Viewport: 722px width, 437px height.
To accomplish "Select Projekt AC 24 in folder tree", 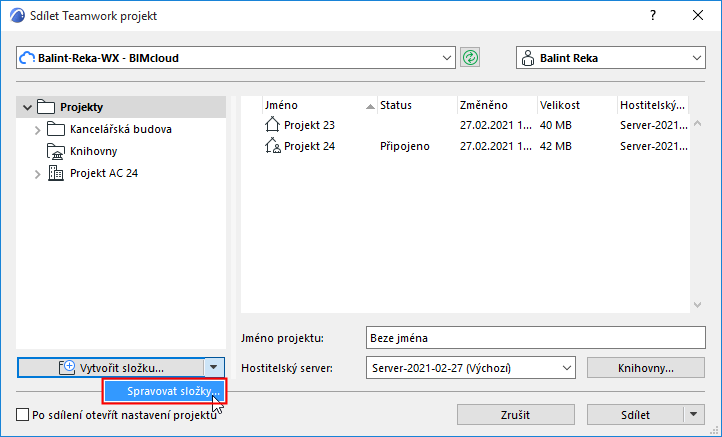I will click(x=104, y=173).
